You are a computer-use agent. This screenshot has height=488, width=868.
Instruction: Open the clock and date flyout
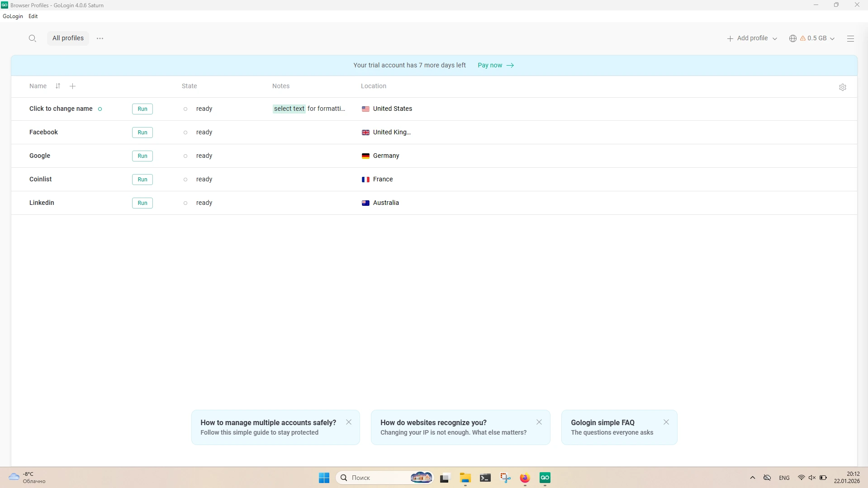[x=847, y=478]
